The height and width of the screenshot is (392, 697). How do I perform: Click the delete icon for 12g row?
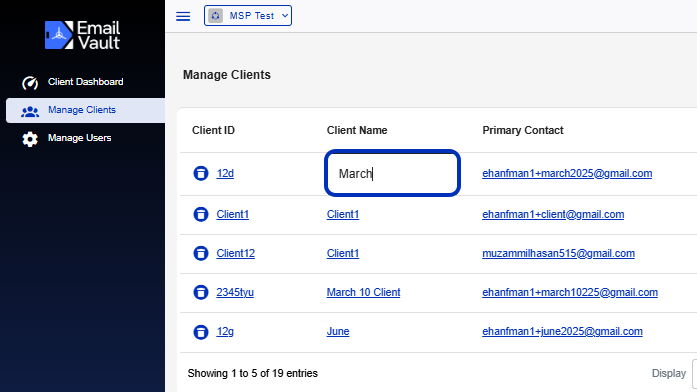pos(200,332)
